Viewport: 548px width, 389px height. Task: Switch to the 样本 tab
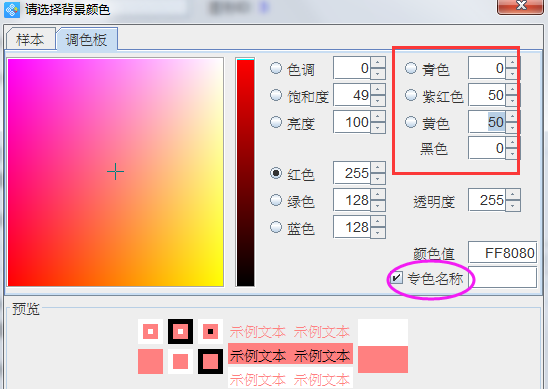pyautogui.click(x=31, y=39)
